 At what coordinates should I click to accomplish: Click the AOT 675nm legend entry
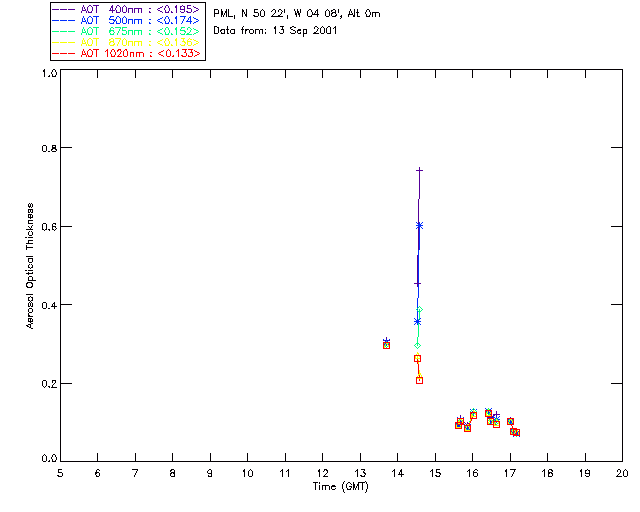[x=126, y=31]
